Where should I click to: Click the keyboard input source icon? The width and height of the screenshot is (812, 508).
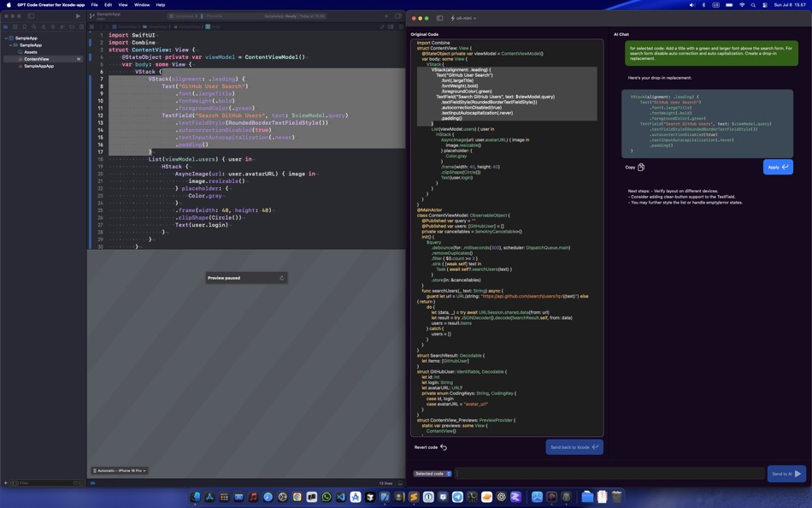click(x=715, y=4)
